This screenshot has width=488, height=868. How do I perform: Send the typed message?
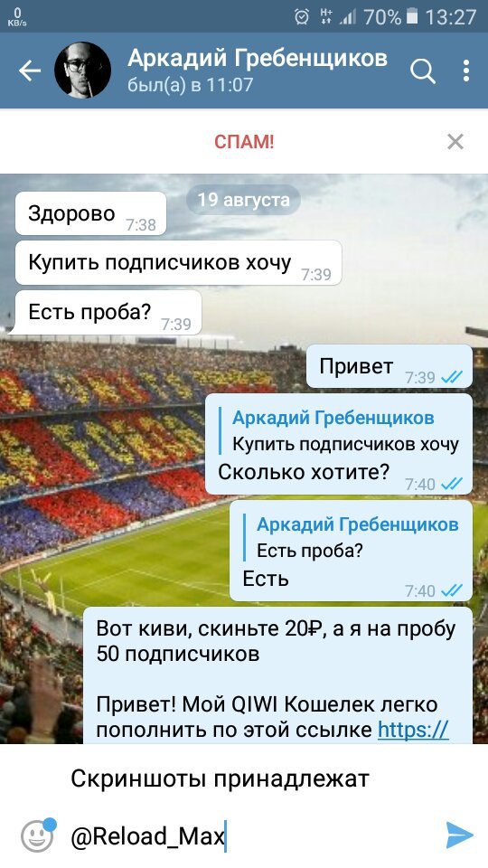coord(459,835)
